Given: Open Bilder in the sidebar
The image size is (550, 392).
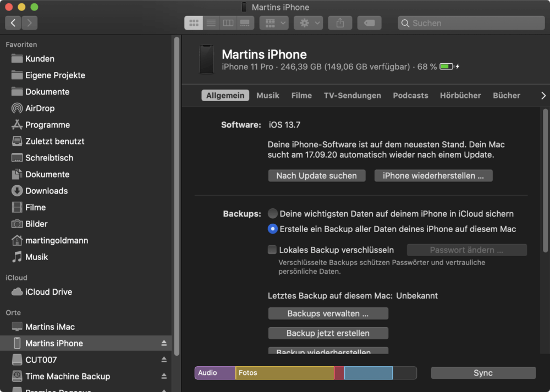Looking at the screenshot, I should (x=86, y=224).
